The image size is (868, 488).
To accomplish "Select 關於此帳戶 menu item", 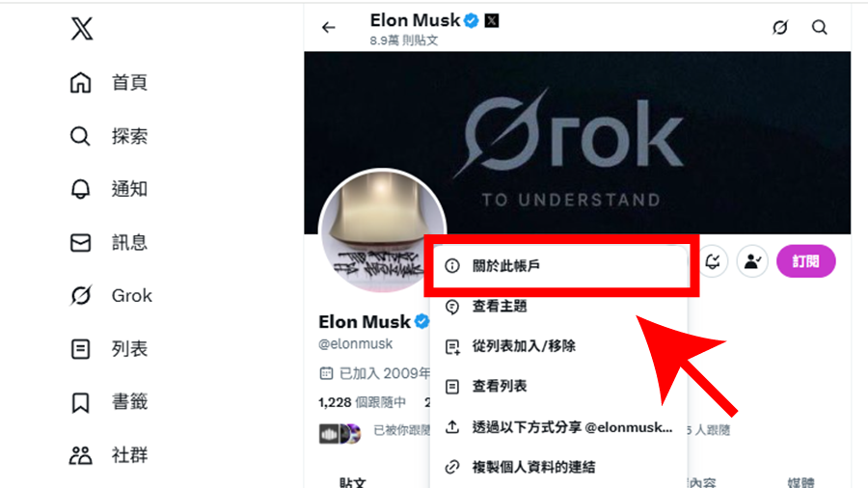I will pos(560,266).
